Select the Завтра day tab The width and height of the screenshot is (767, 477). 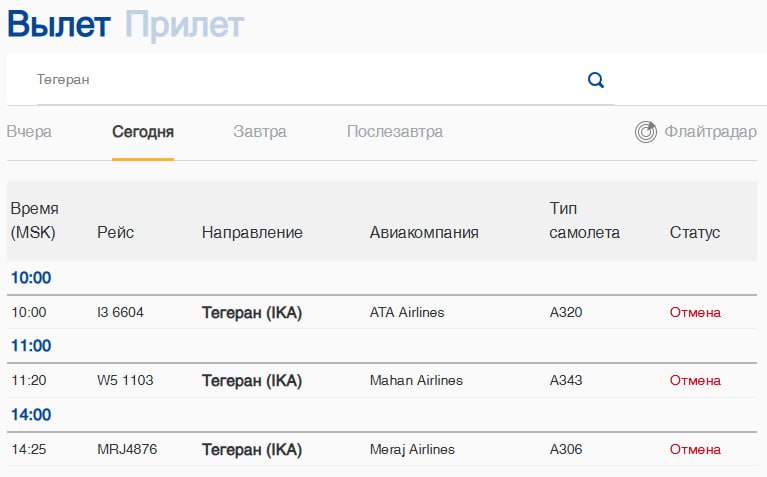(x=260, y=132)
